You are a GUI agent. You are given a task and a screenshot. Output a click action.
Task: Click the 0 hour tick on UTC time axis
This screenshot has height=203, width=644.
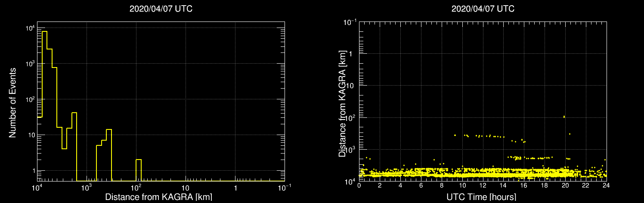pos(359,186)
